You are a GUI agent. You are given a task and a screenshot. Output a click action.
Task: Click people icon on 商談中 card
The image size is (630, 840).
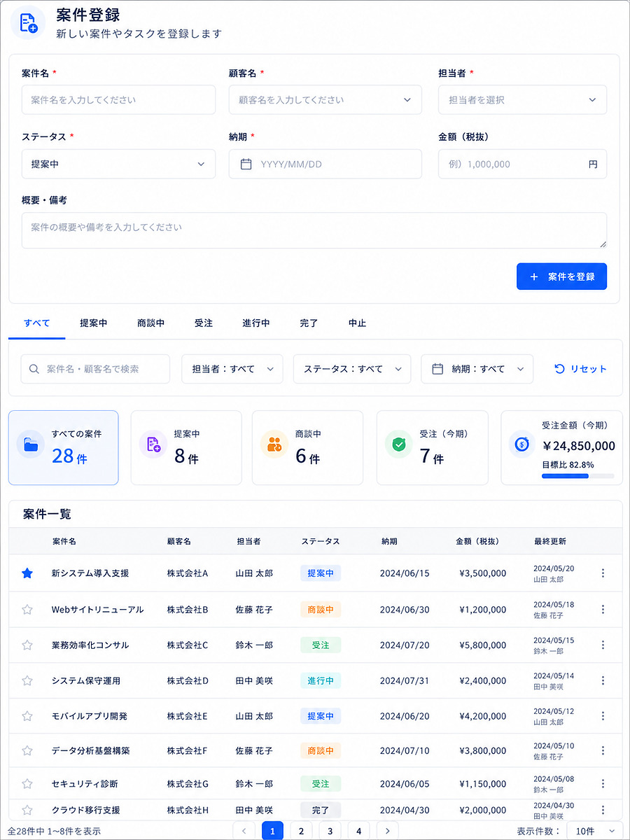pyautogui.click(x=274, y=444)
